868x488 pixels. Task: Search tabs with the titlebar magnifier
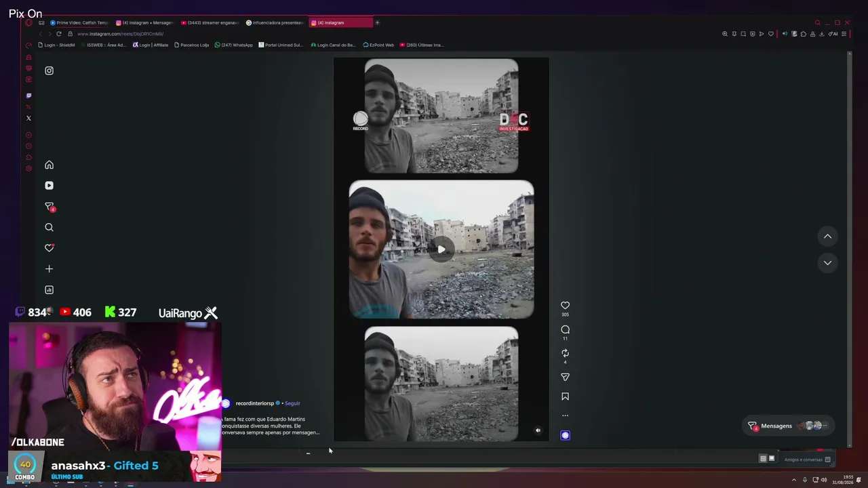pyautogui.click(x=817, y=22)
